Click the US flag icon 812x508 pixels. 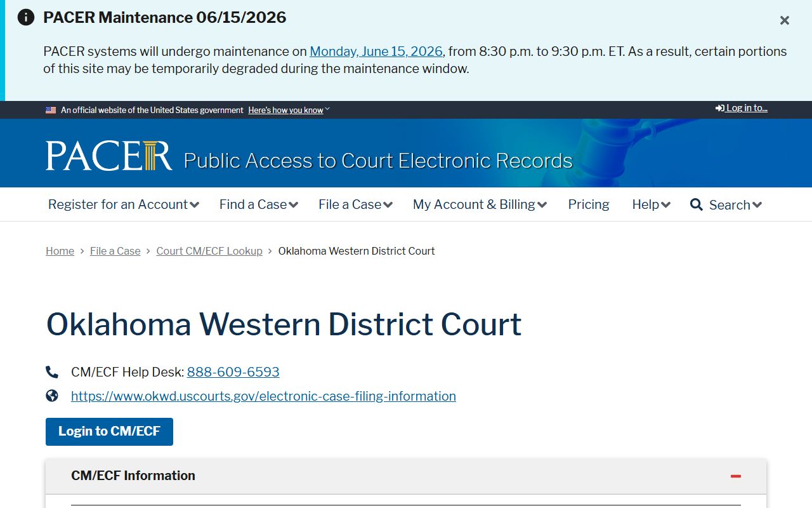coord(51,110)
